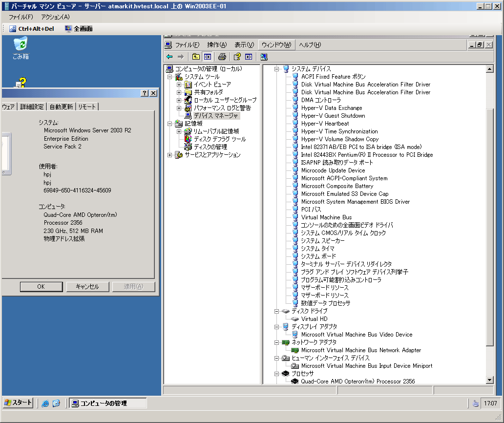This screenshot has width=504, height=423.
Task: Expand the イベント ビューア node
Action: (179, 85)
